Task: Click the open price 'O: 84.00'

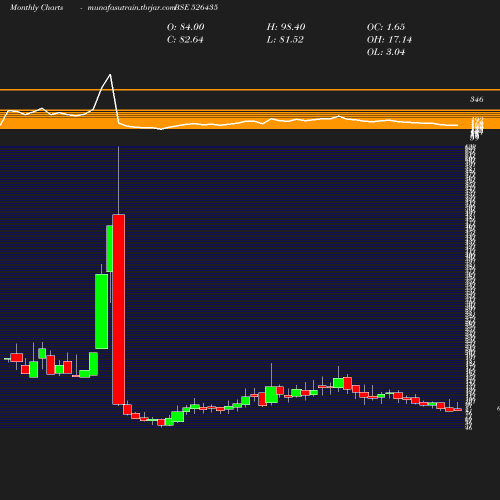Action: 186,27
